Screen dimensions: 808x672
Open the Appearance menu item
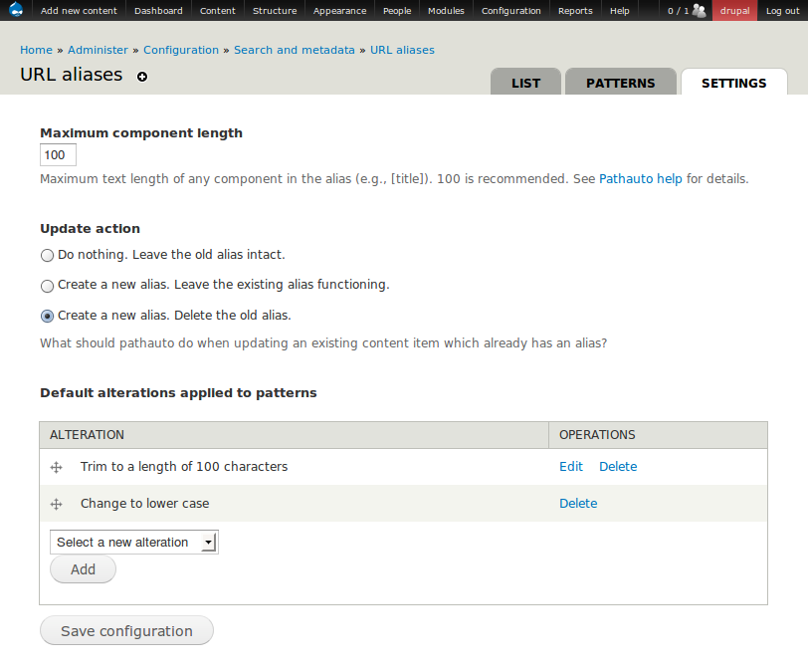click(x=339, y=10)
